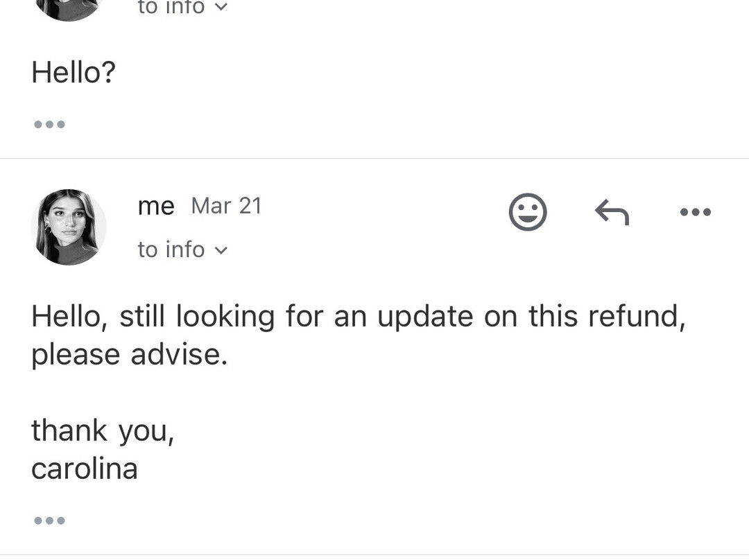Tap the "me" sender name
The height and width of the screenshot is (560, 749).
156,206
